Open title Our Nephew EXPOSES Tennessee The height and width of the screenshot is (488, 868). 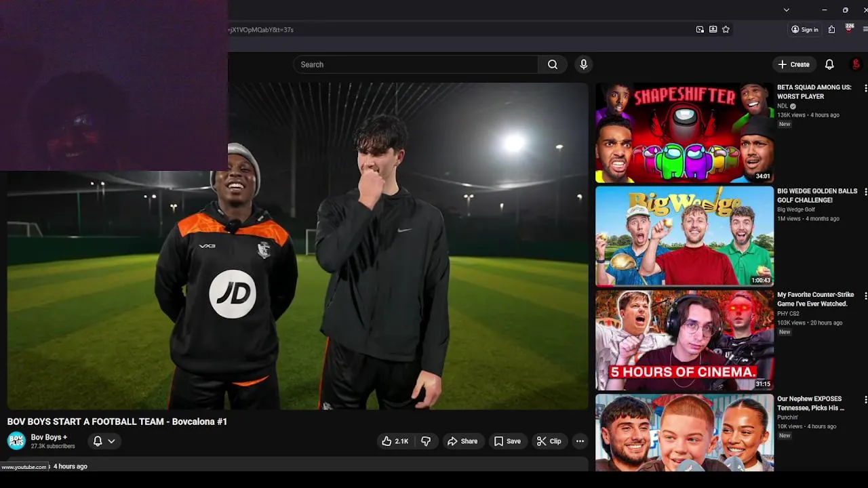811,403
